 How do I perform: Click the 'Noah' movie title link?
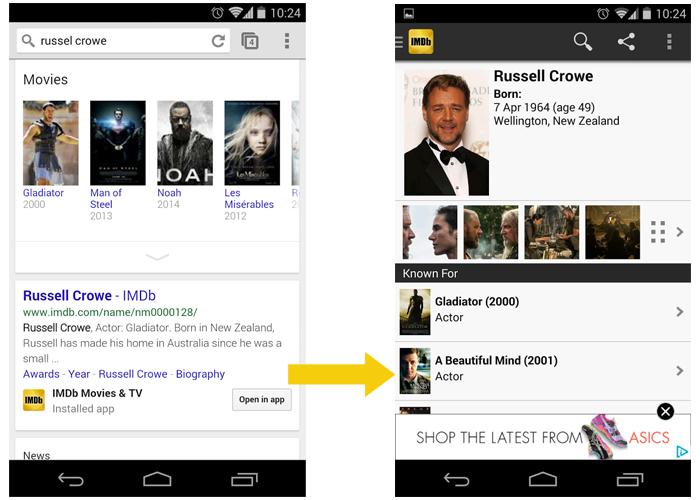(x=169, y=193)
